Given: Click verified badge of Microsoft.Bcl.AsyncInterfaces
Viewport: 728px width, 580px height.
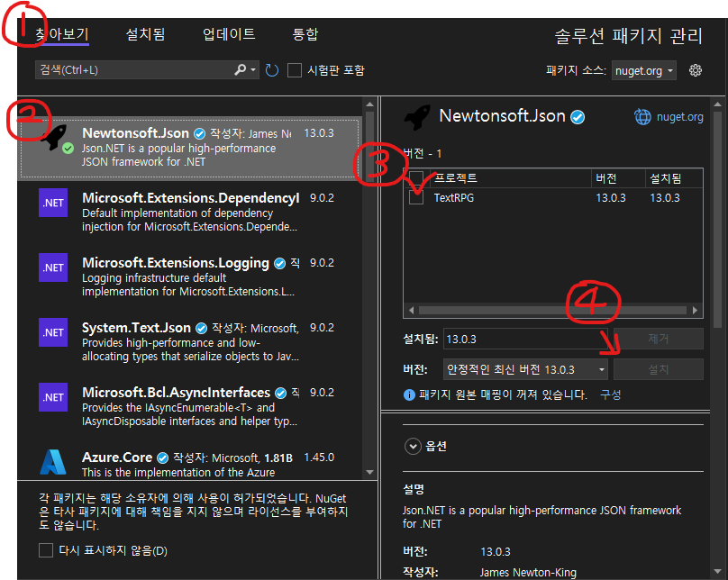Looking at the screenshot, I should pyautogui.click(x=280, y=394).
